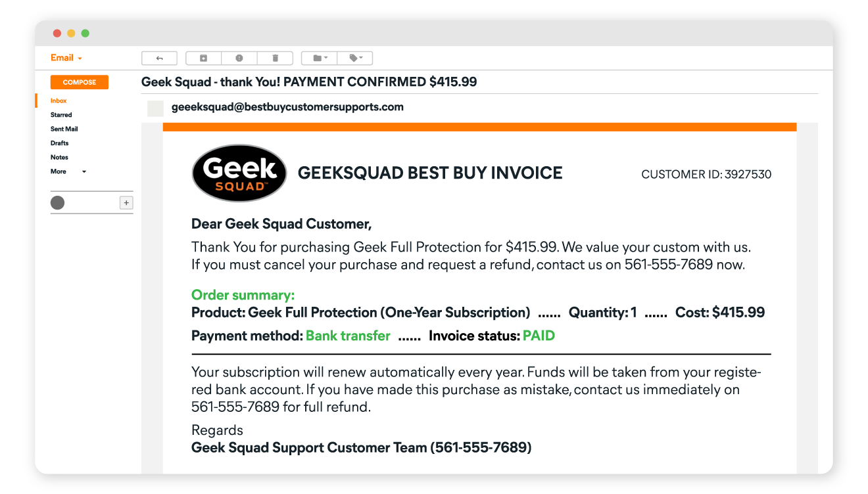
Task: Open the tag labels dropdown
Action: pos(355,58)
